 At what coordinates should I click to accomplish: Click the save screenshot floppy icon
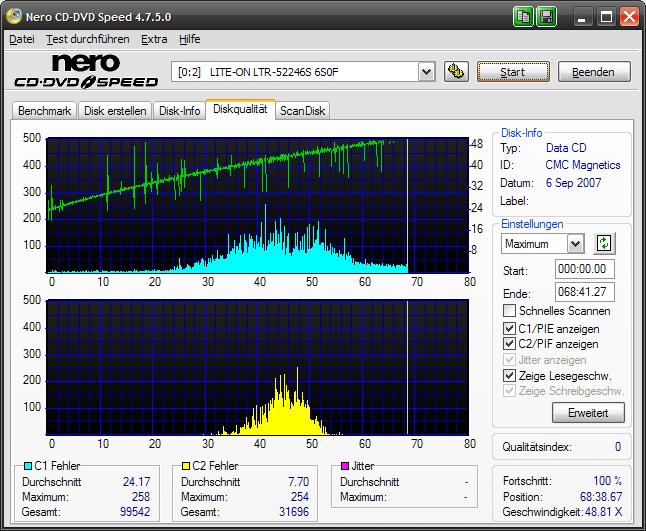pos(546,17)
